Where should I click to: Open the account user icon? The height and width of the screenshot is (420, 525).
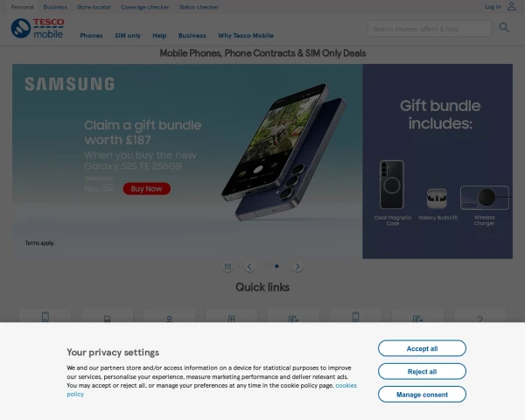click(511, 6)
